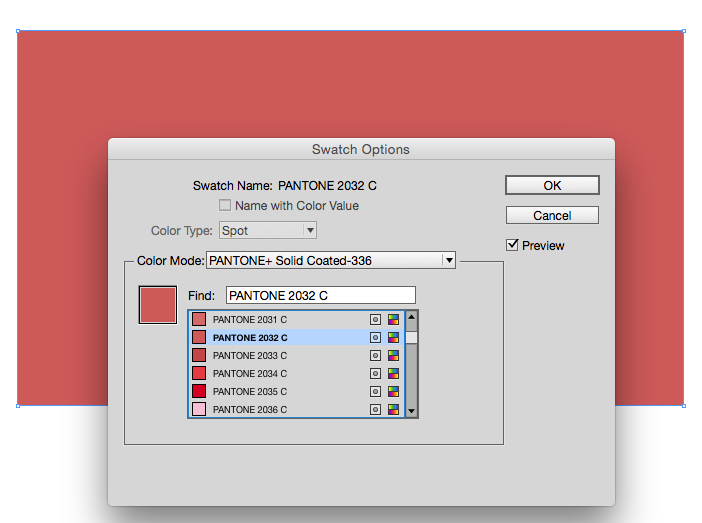Click the color mode icon for PANTONE 2031 C

[393, 320]
